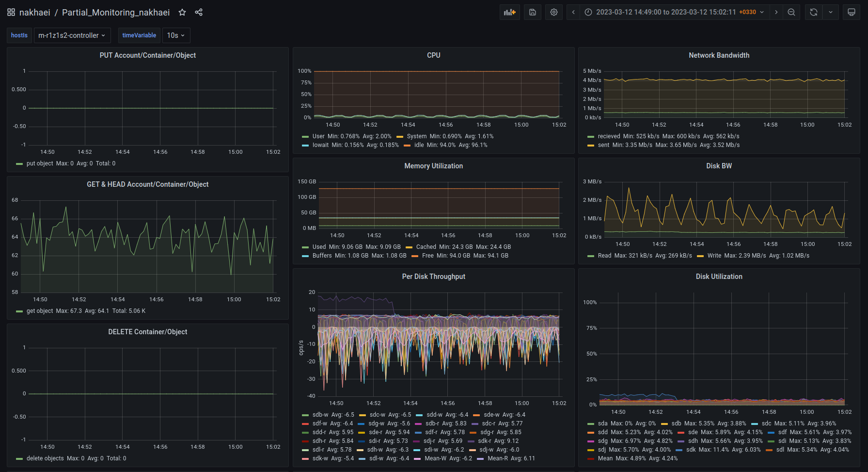Open the refresh interval dropdown arrow
The width and height of the screenshot is (868, 472).
coord(831,12)
